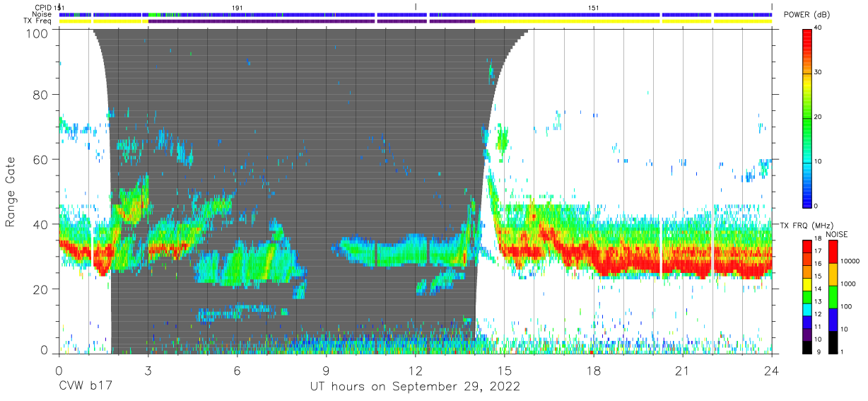Screen dimensions: 868x401
Task: Click the '16' label on TX FRQ colorbar
Action: pyautogui.click(x=819, y=264)
